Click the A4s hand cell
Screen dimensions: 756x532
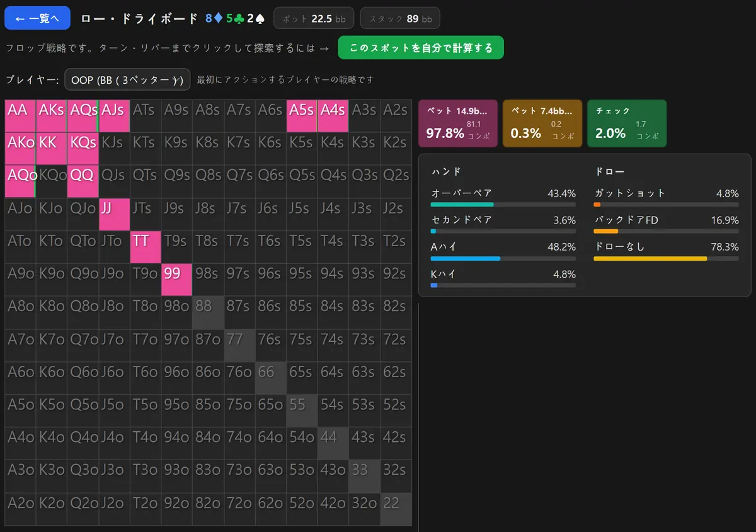(333, 116)
